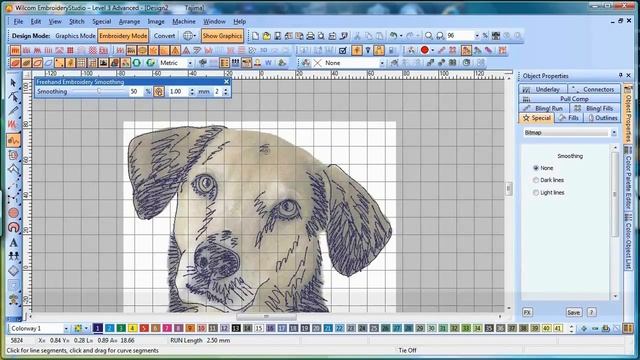Click the blue W toolbar icon
640x360 pixels.
[x=268, y=63]
